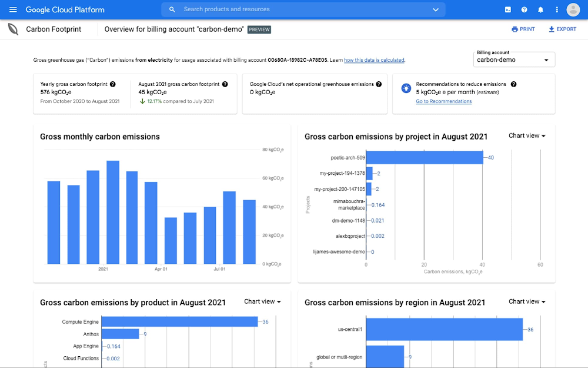Open the Go to Recommendations link
The image size is (588, 368).
[443, 101]
